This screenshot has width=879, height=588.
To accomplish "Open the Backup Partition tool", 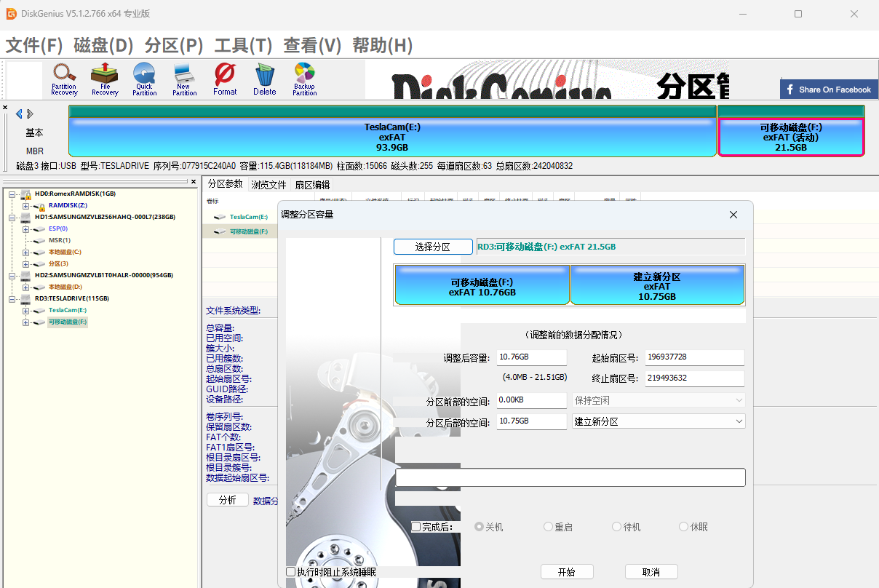I will [304, 79].
